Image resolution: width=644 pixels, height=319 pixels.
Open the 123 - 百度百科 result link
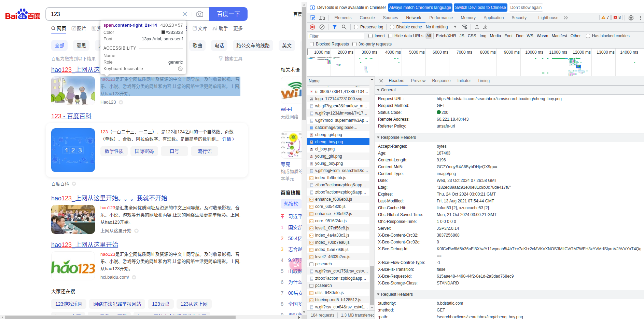point(71,116)
